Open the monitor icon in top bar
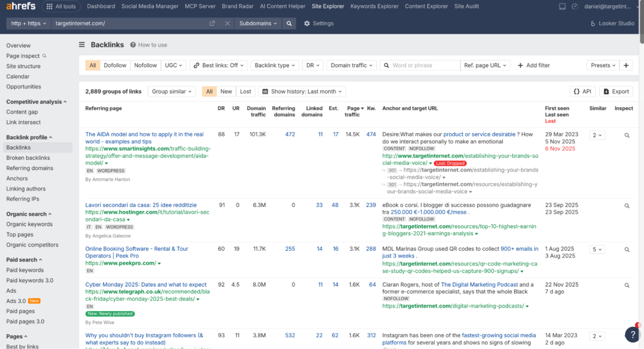The width and height of the screenshot is (644, 349). (x=562, y=6)
